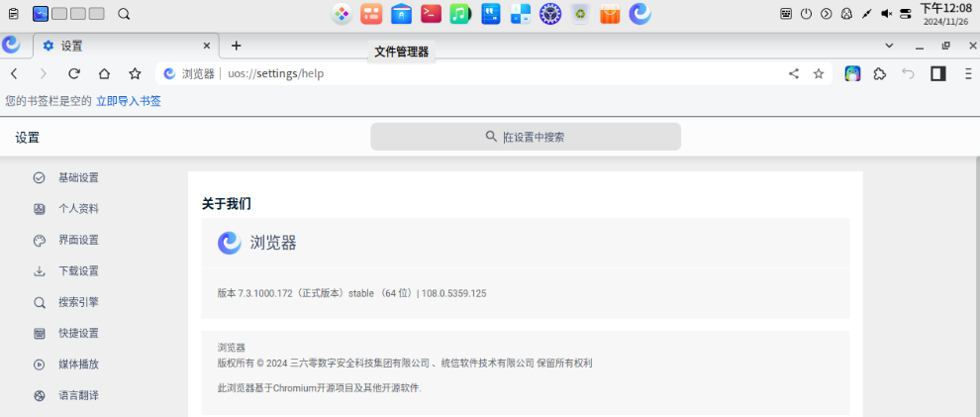Click the 关于我们 heading
This screenshot has width=980, height=417.
coord(227,203)
